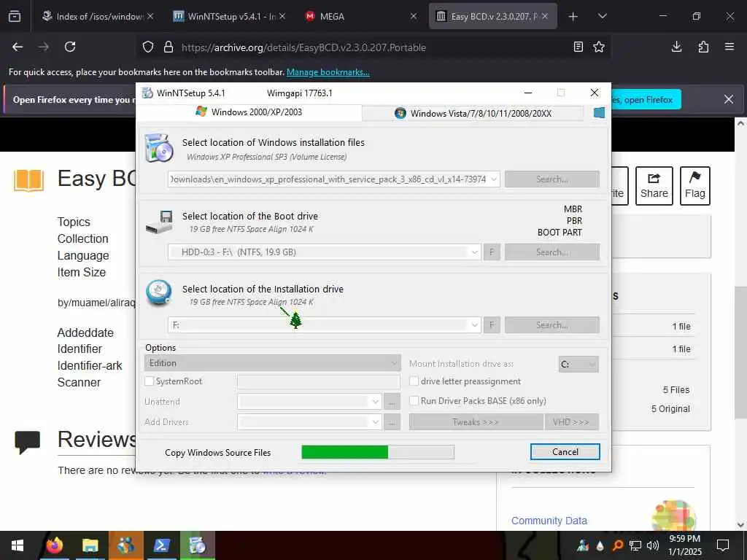Click the F button beside Installation drive

(492, 324)
